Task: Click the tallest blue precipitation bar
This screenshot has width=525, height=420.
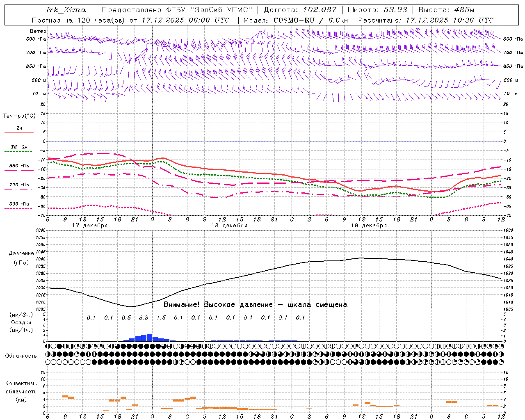Action: coord(149,338)
